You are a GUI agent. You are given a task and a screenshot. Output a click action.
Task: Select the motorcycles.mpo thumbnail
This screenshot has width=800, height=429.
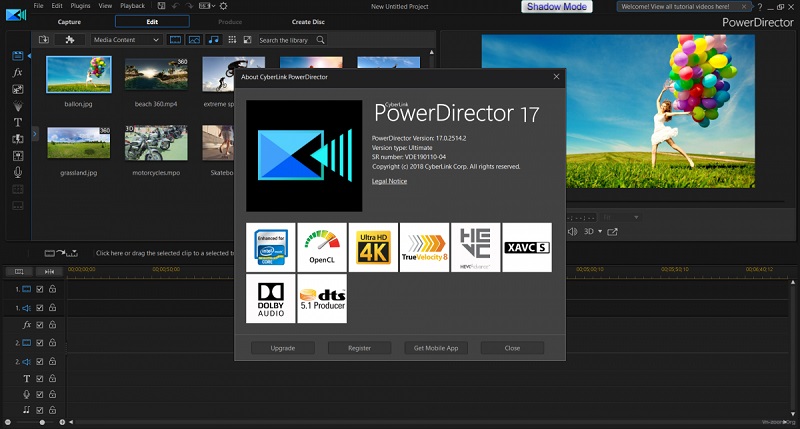(156, 143)
